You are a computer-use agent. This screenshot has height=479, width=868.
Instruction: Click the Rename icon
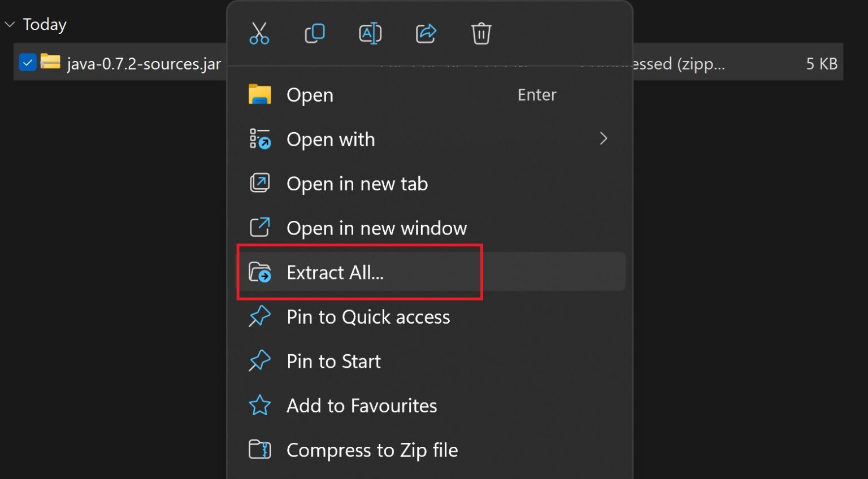[370, 33]
